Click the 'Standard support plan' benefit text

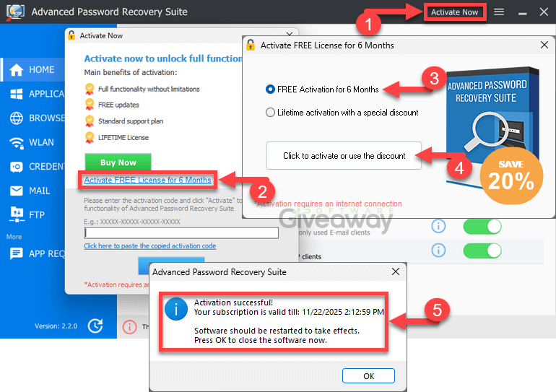coord(131,121)
